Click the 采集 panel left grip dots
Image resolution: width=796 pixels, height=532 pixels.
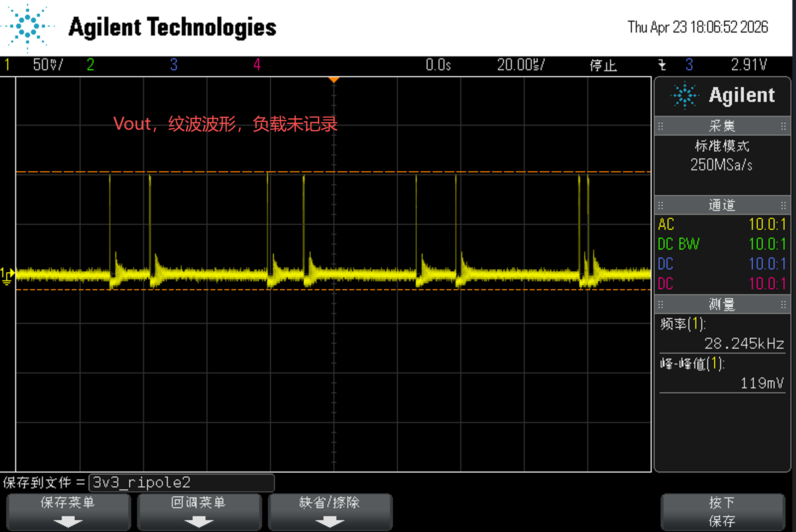(x=661, y=126)
